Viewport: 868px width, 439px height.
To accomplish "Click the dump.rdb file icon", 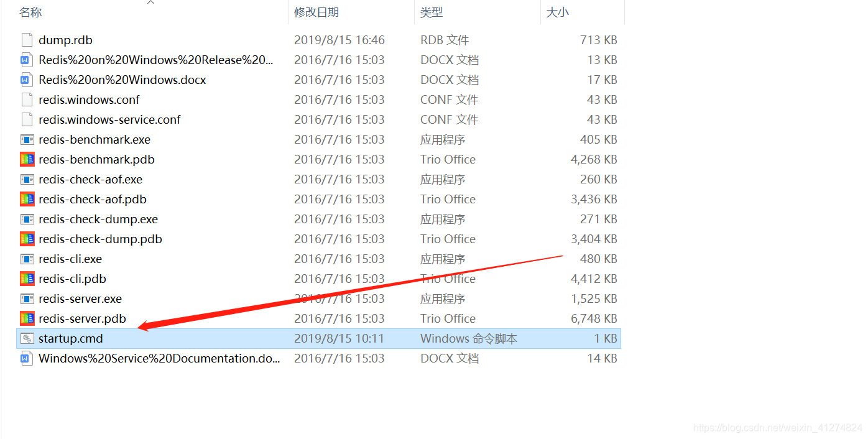I will [27, 40].
